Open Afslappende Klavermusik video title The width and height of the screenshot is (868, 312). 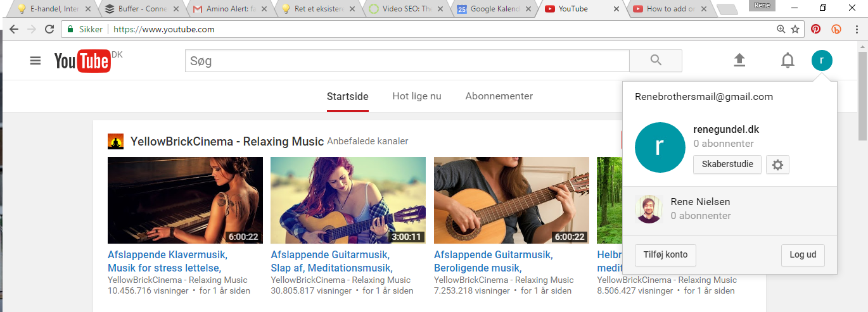(168, 261)
